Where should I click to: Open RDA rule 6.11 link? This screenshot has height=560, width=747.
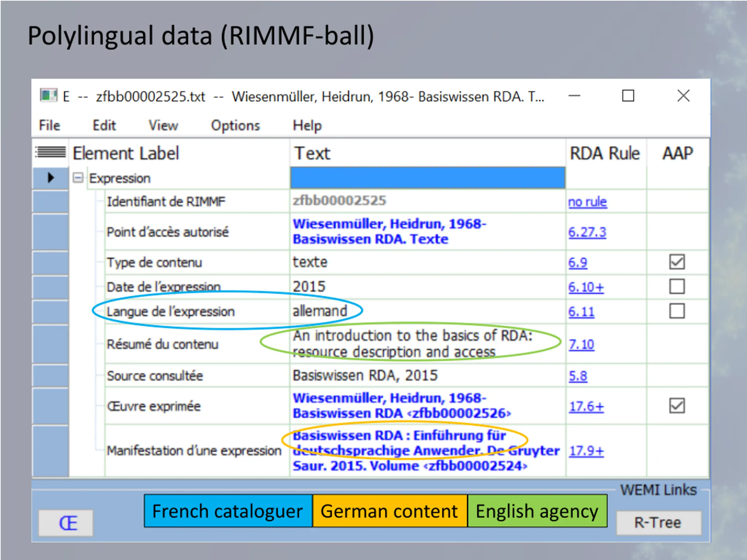point(581,312)
